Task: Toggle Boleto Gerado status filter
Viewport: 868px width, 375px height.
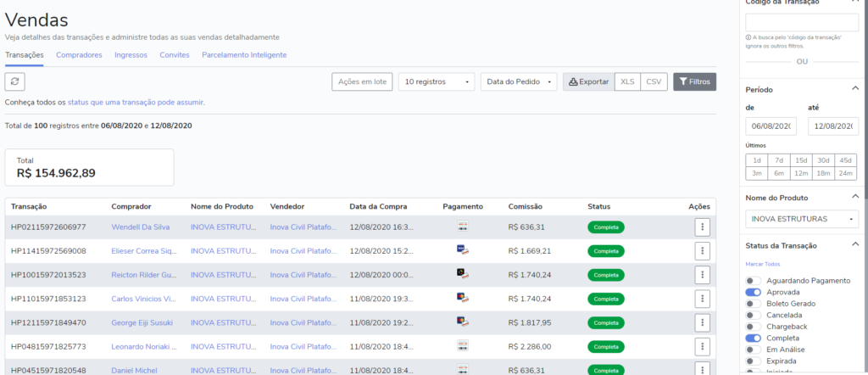Action: pos(754,304)
